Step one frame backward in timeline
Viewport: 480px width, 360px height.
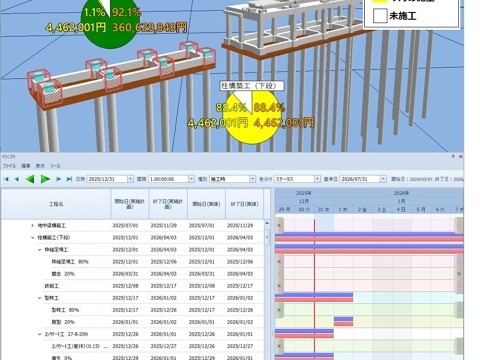16,179
